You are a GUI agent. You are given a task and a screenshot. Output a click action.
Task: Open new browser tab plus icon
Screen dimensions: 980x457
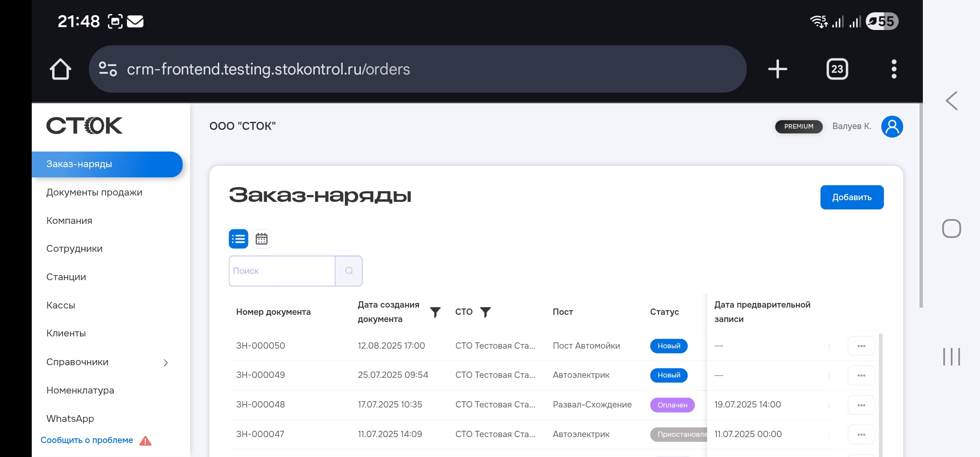click(x=777, y=69)
